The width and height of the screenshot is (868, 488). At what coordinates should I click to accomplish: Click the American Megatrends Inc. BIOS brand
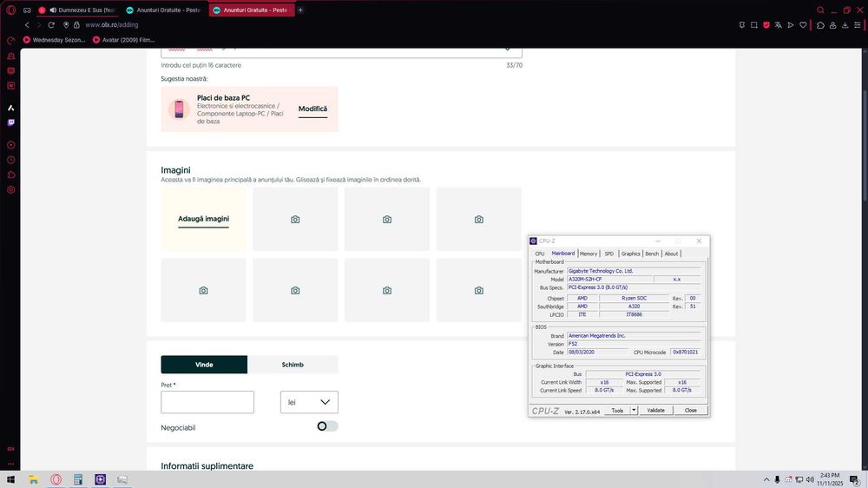[634, 336]
